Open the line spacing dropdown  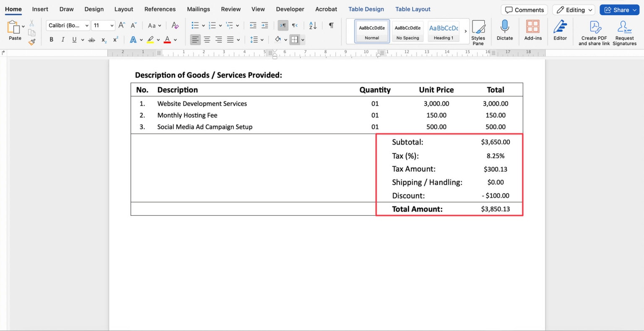click(x=256, y=39)
